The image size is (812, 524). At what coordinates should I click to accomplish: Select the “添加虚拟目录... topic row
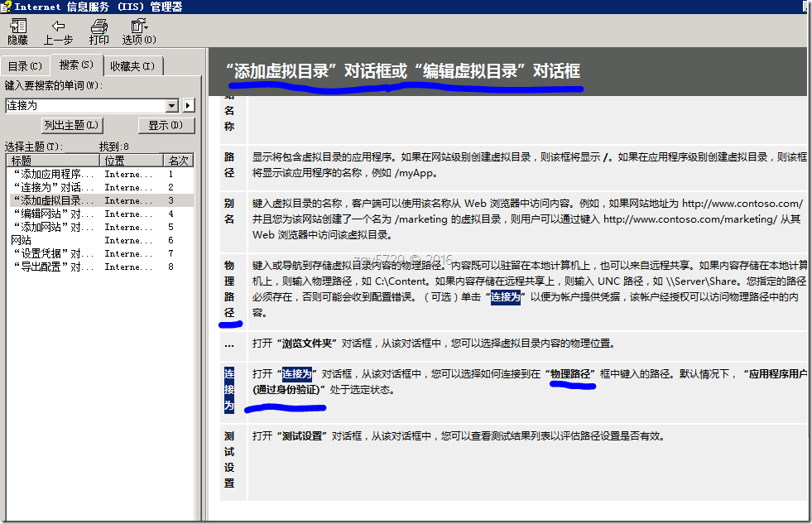pos(102,200)
